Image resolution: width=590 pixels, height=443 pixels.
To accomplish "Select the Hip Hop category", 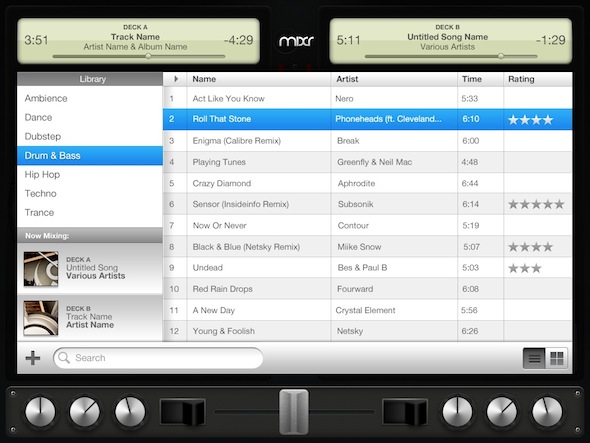I will (90, 175).
